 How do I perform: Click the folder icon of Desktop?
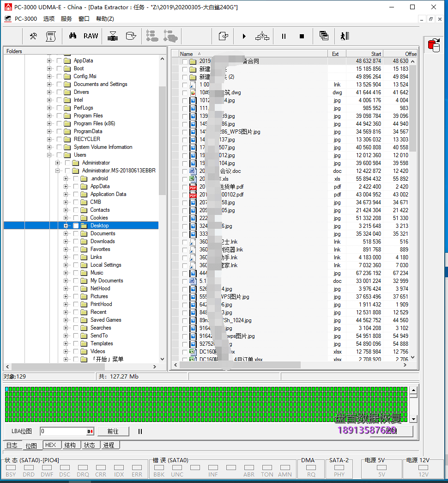coord(84,226)
